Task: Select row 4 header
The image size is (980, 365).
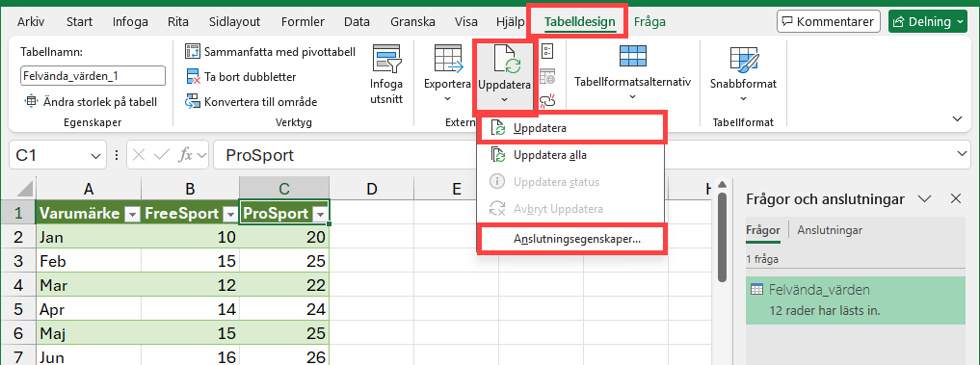Action: [x=18, y=284]
